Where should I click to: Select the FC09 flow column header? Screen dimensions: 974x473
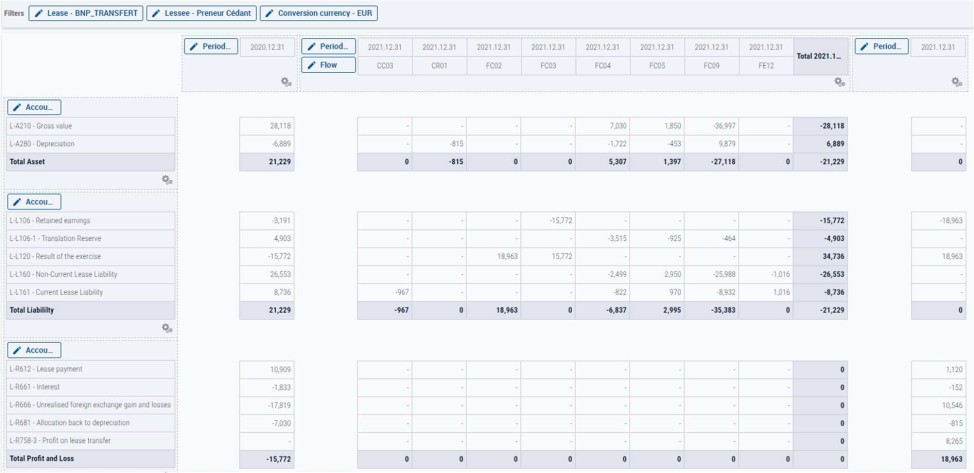coord(712,65)
